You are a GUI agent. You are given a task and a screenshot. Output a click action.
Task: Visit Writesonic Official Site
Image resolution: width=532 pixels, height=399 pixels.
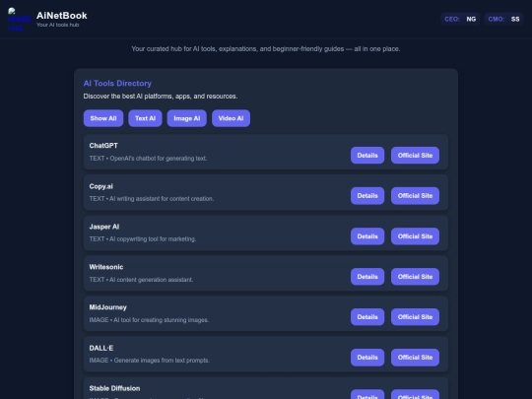click(416, 277)
